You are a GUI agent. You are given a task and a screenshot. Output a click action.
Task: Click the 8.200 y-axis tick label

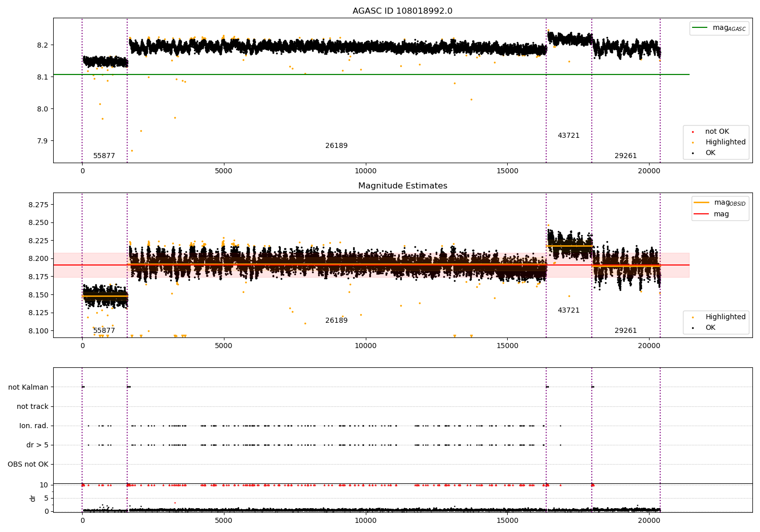pyautogui.click(x=38, y=258)
